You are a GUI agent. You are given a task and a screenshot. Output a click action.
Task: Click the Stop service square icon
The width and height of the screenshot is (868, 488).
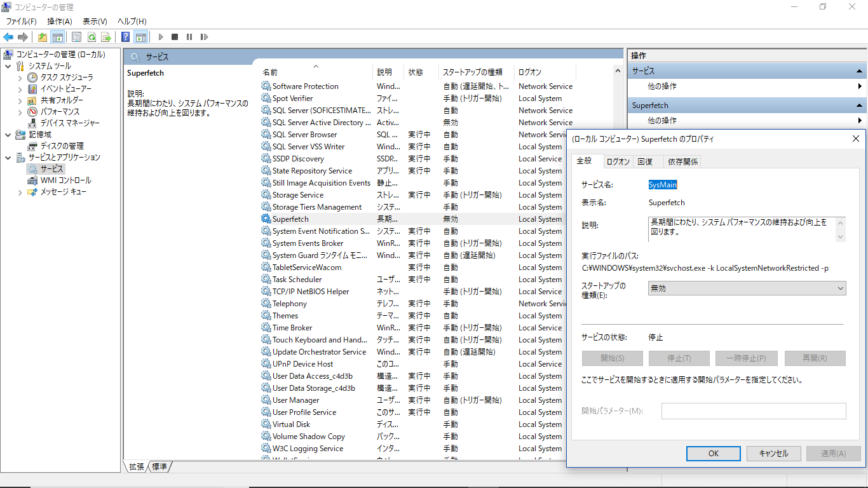(x=175, y=37)
